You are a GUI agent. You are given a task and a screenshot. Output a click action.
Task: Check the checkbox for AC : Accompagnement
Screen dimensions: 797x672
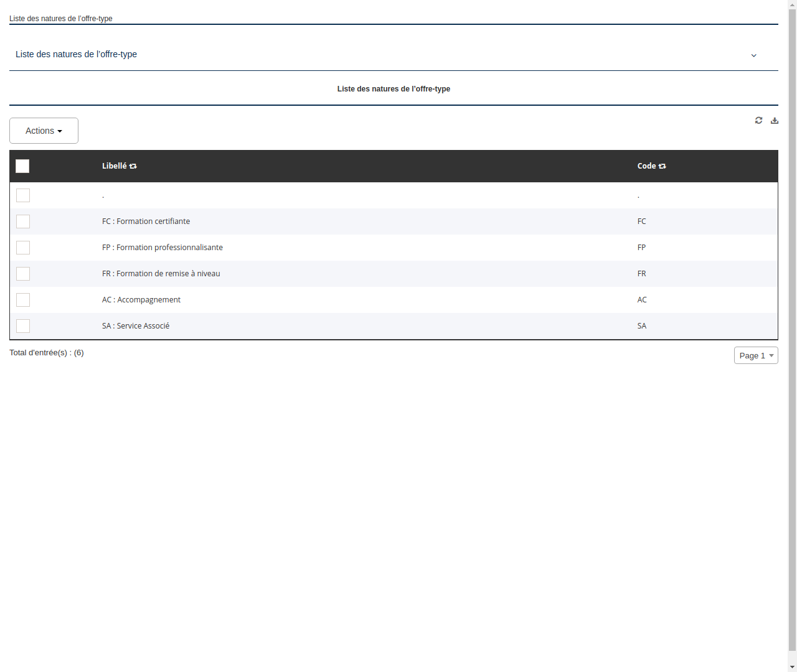pos(23,300)
